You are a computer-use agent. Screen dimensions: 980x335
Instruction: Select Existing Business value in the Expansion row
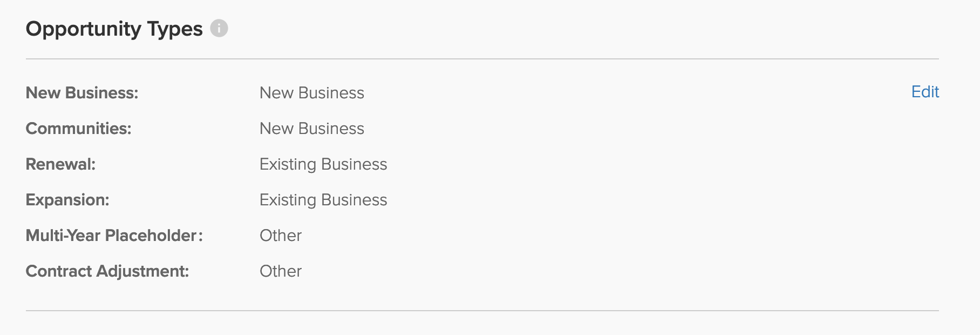tap(323, 200)
